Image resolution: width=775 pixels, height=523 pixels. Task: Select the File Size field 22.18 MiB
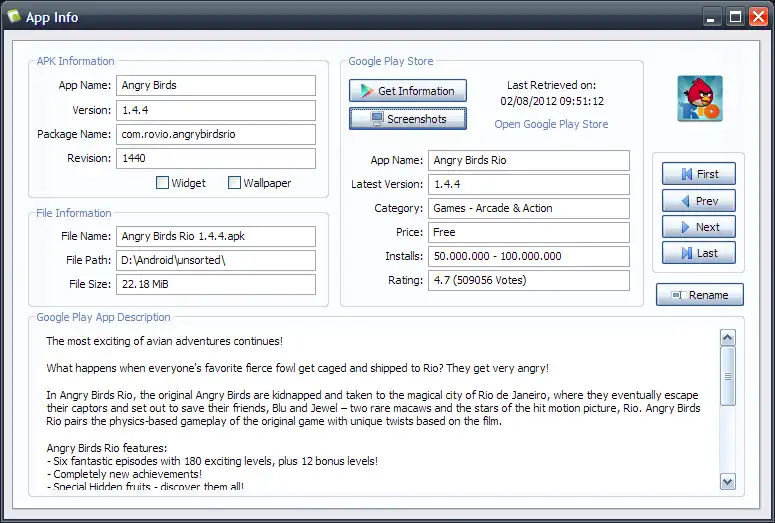216,284
